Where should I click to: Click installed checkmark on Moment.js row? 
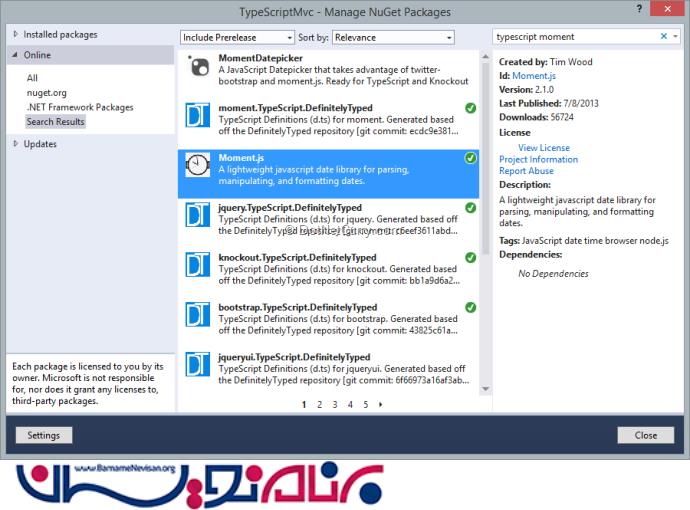tap(470, 158)
